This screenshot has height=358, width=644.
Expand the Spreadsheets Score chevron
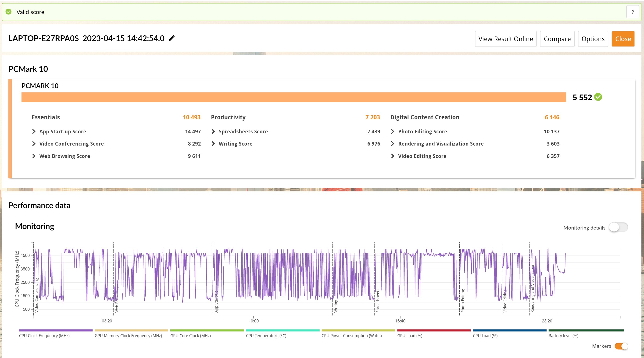pyautogui.click(x=213, y=132)
